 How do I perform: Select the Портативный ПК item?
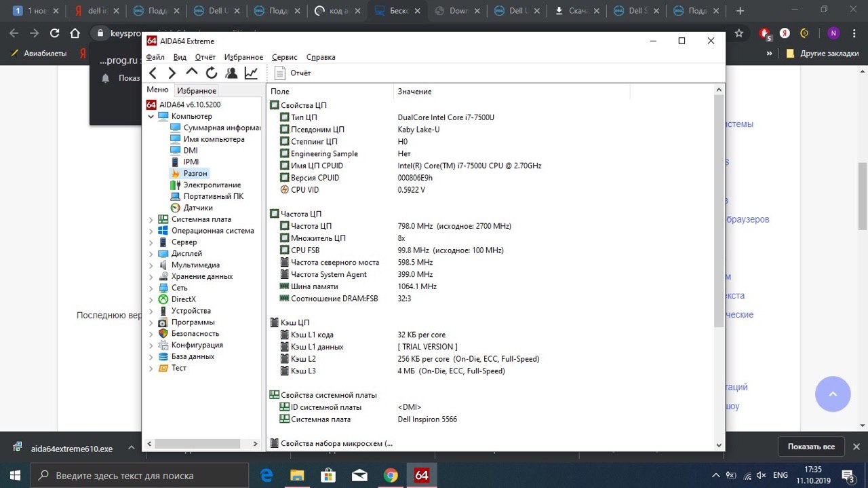coord(207,196)
